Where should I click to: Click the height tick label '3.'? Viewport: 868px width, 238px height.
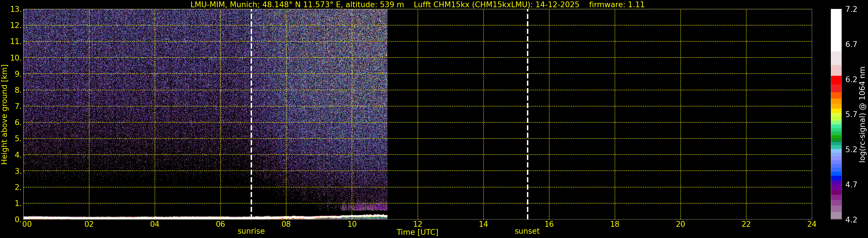coord(18,171)
